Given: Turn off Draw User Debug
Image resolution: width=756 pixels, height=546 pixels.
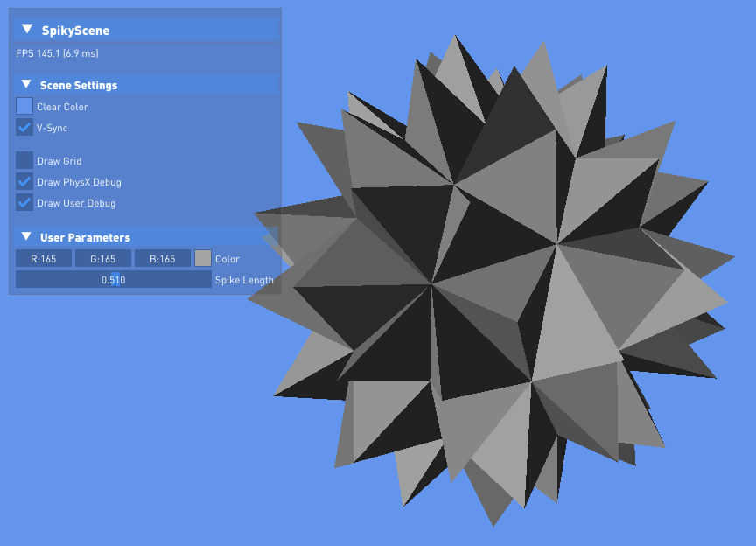Looking at the screenshot, I should click(24, 203).
